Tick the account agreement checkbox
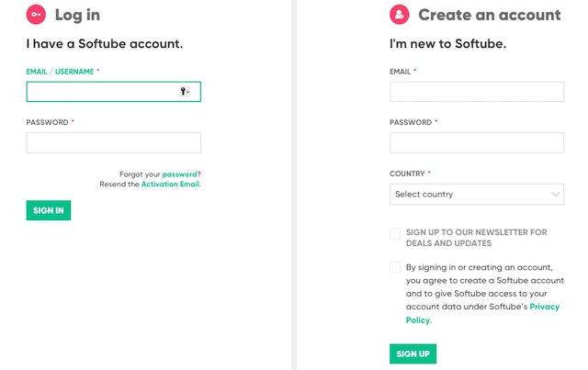 tap(395, 267)
